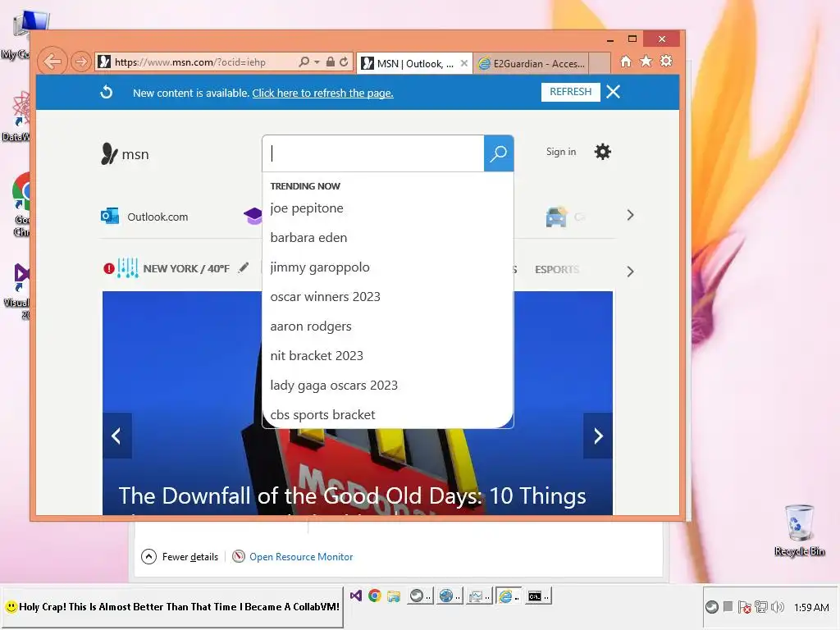Launch Chrome from the taskbar
The height and width of the screenshot is (630, 840).
pos(374,596)
